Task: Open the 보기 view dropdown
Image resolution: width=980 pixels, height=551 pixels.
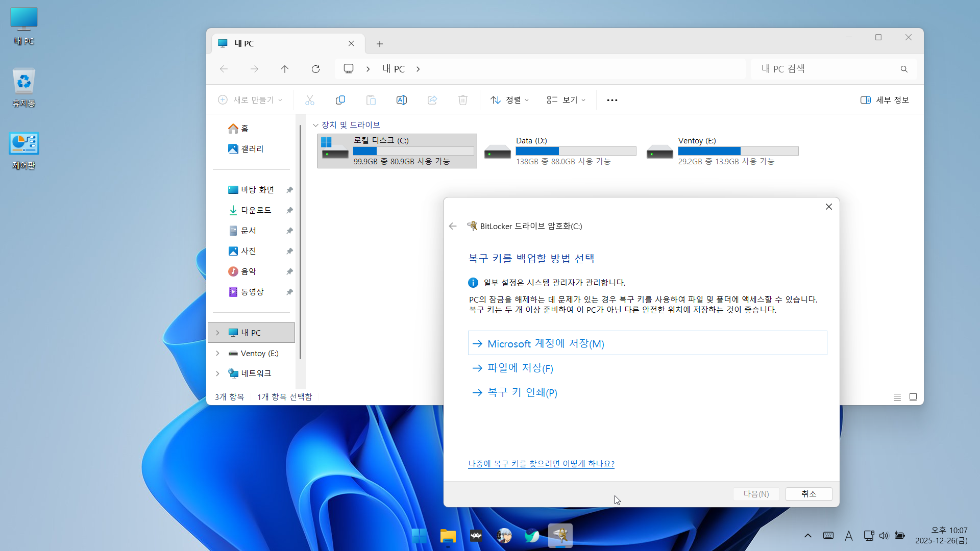Action: click(x=566, y=100)
